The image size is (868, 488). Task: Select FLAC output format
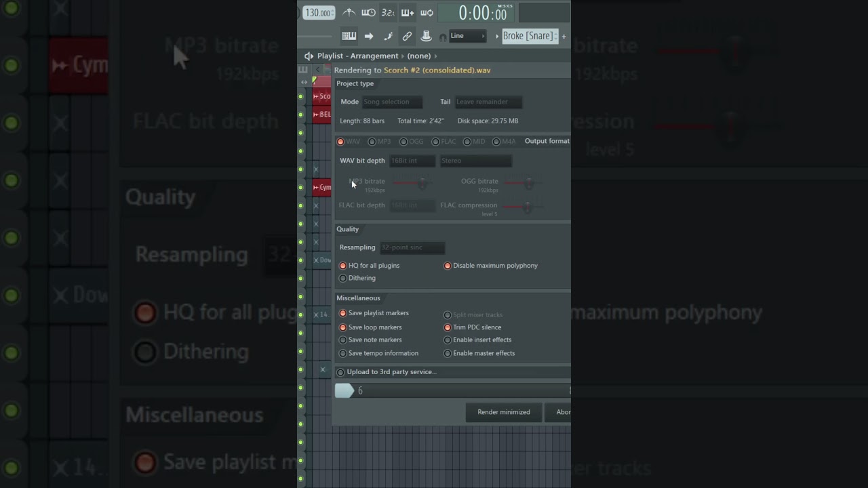444,142
